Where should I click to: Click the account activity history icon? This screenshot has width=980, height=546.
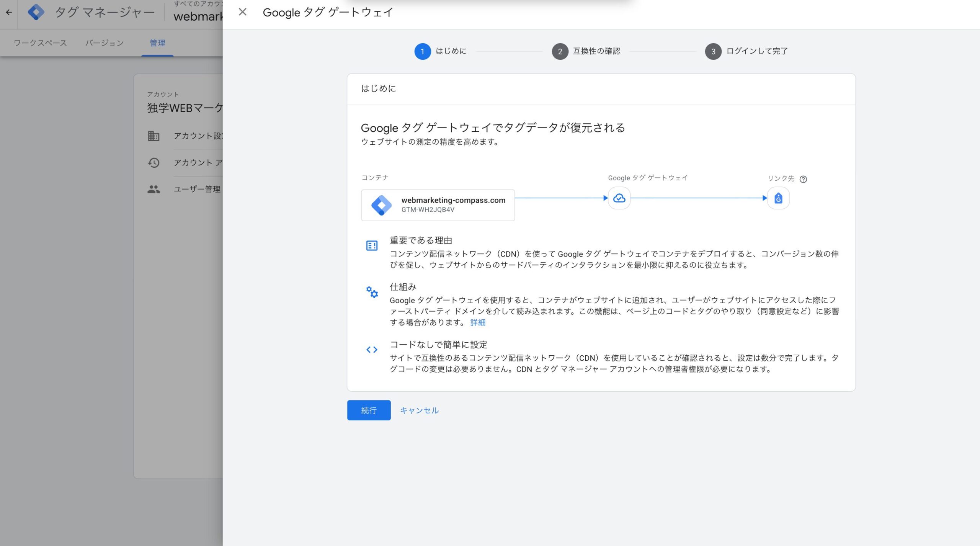tap(154, 163)
